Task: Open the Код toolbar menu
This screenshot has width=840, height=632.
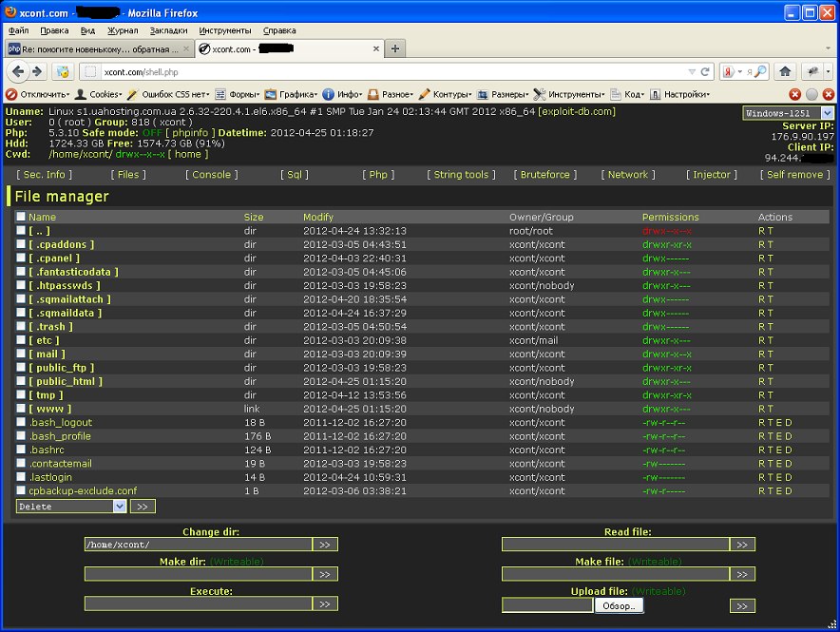Action: click(627, 94)
